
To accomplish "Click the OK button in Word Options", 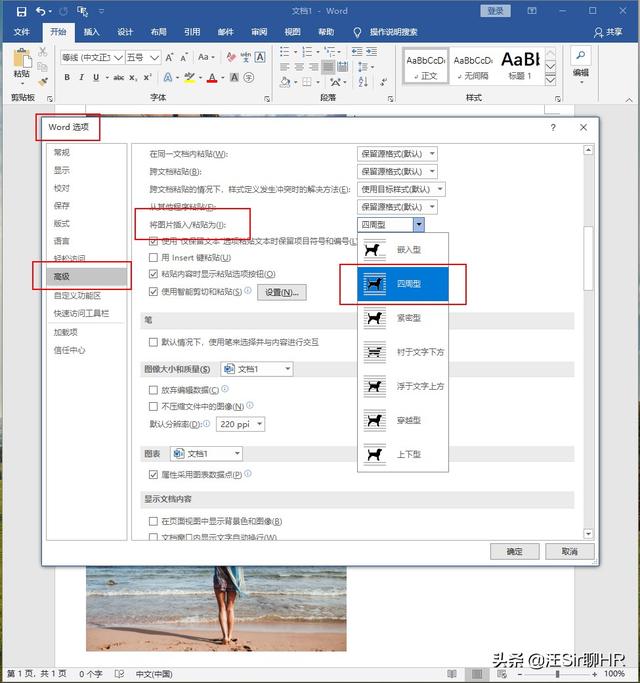I will [515, 551].
